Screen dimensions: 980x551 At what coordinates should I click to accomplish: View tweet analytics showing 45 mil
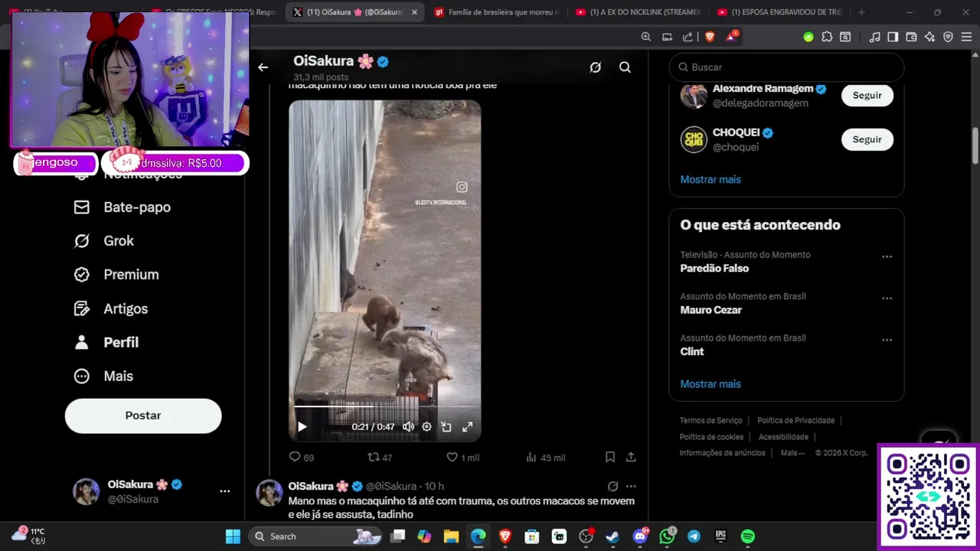[545, 458]
